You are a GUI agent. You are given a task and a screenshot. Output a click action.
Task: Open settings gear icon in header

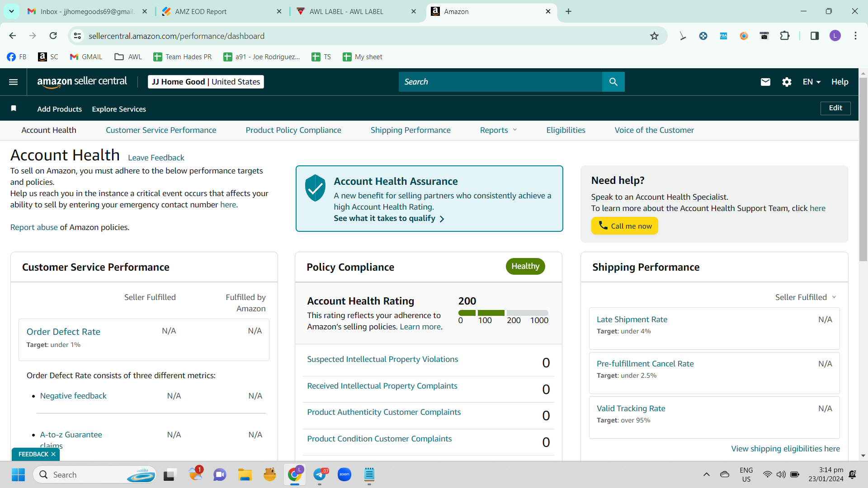pyautogui.click(x=787, y=82)
